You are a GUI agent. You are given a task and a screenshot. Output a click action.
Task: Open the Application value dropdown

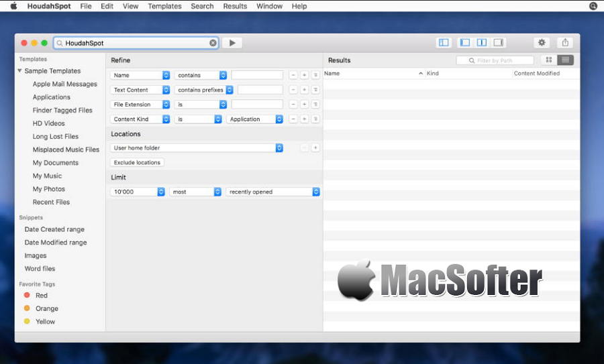pos(255,119)
